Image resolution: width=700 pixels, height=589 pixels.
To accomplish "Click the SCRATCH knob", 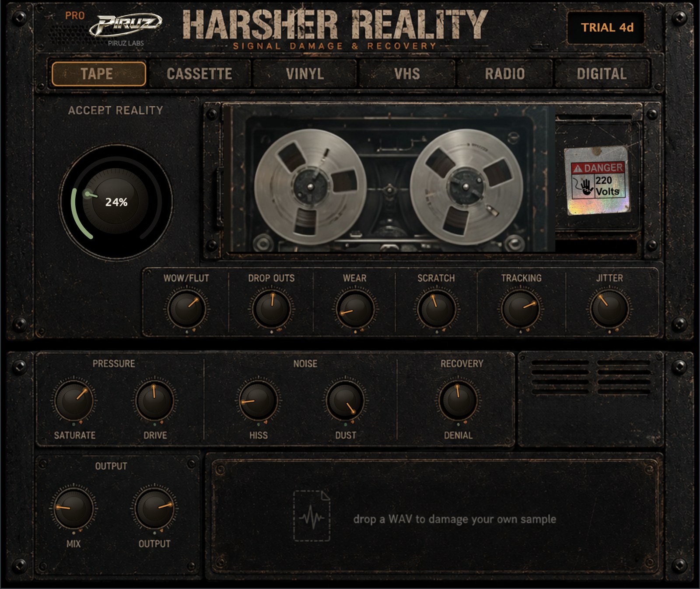I will [x=436, y=309].
